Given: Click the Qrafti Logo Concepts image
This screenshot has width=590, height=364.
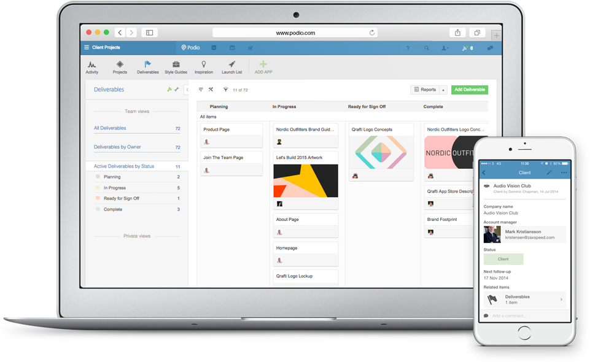Looking at the screenshot, I should (x=381, y=152).
